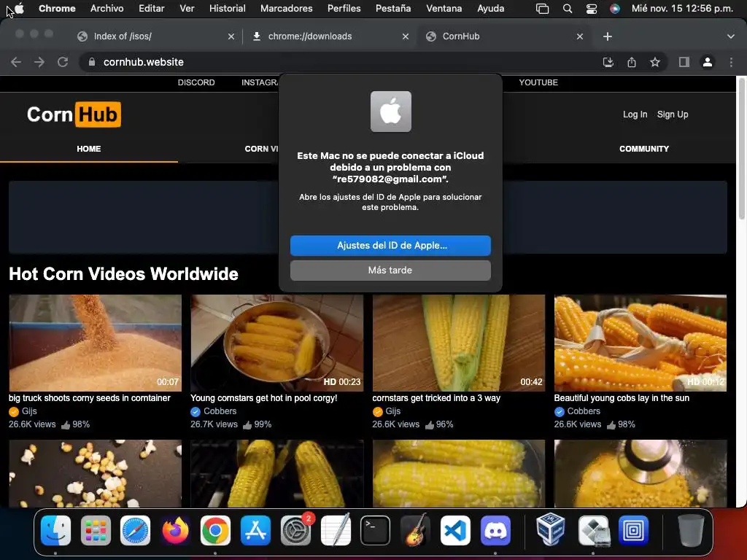Open the DISCORD link in top bar
Image resolution: width=747 pixels, height=560 pixels.
point(196,82)
